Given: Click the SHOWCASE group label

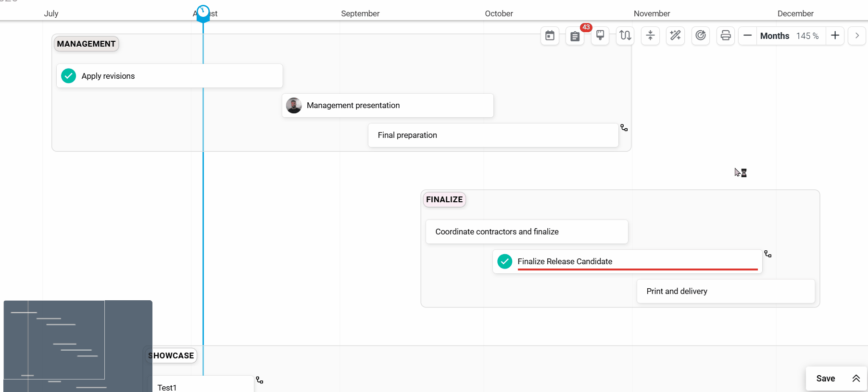Looking at the screenshot, I should coord(171,355).
